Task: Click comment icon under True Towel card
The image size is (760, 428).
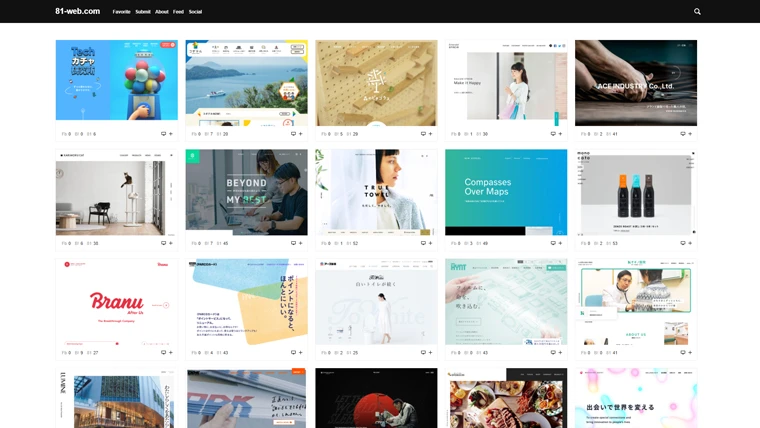Action: coord(423,243)
